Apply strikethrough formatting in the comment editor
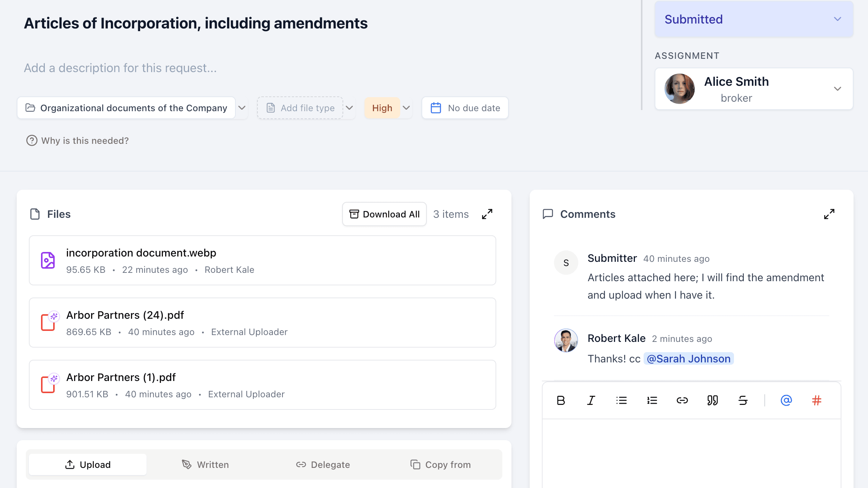The height and width of the screenshot is (488, 868). (x=743, y=400)
